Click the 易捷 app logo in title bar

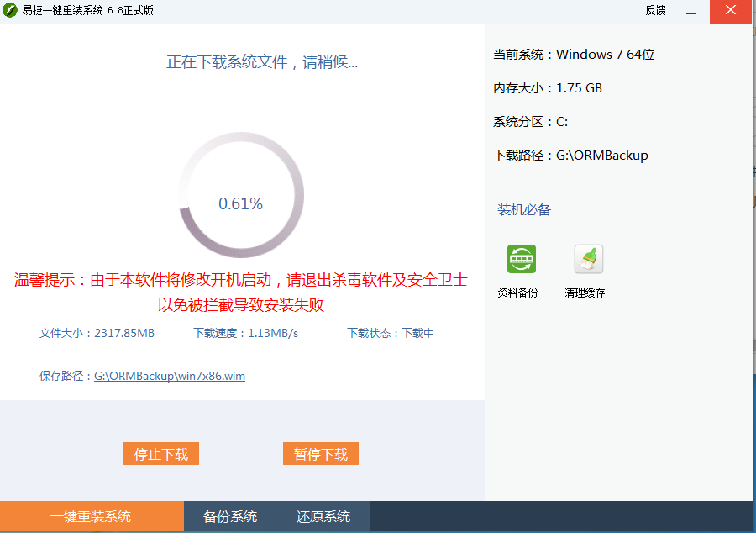pyautogui.click(x=9, y=9)
